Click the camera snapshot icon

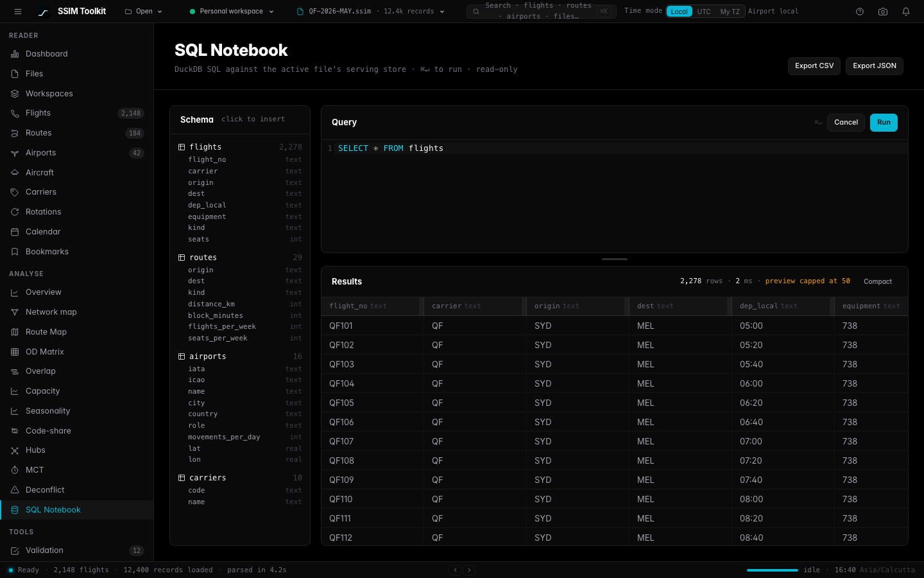pyautogui.click(x=883, y=12)
